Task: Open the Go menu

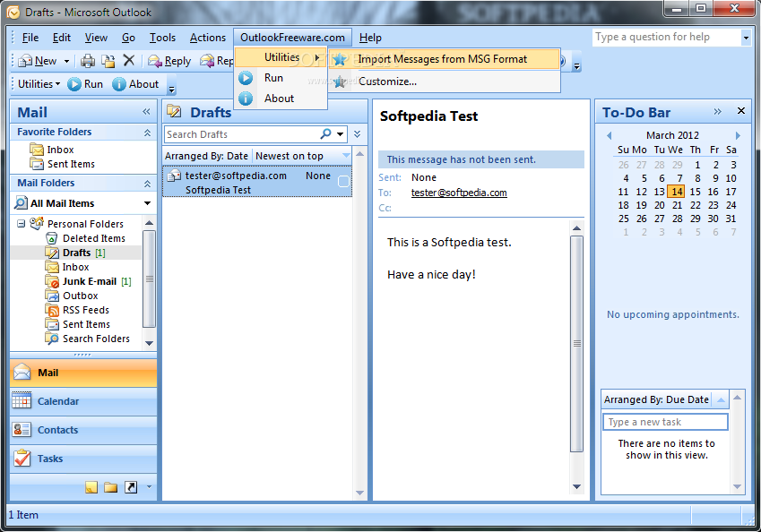Action: (x=128, y=38)
